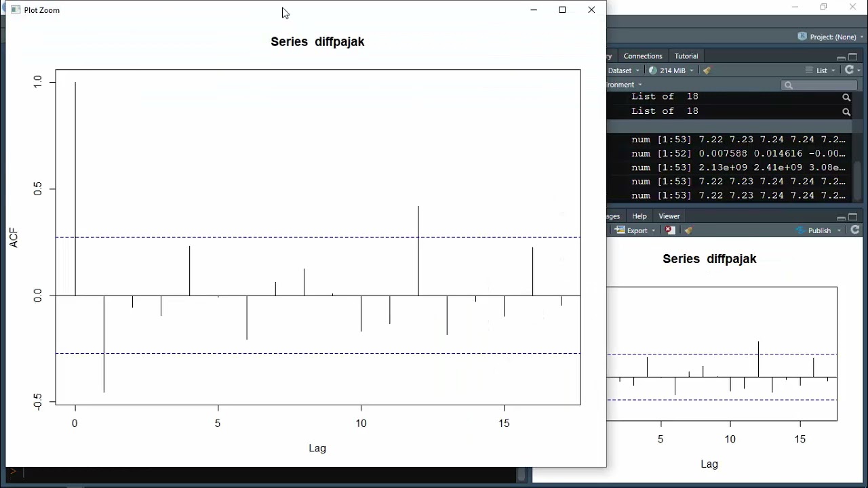Inspect the second List of 18 object
Screen dimensions: 868x488
846,112
